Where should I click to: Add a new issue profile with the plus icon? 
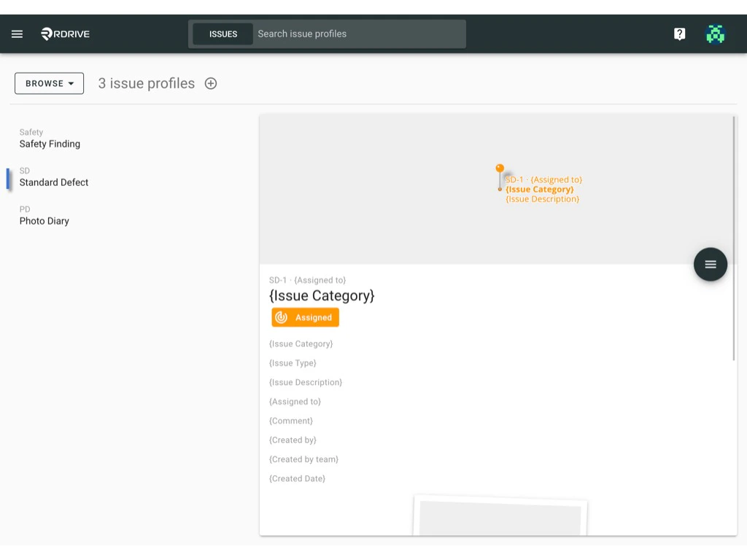(210, 83)
